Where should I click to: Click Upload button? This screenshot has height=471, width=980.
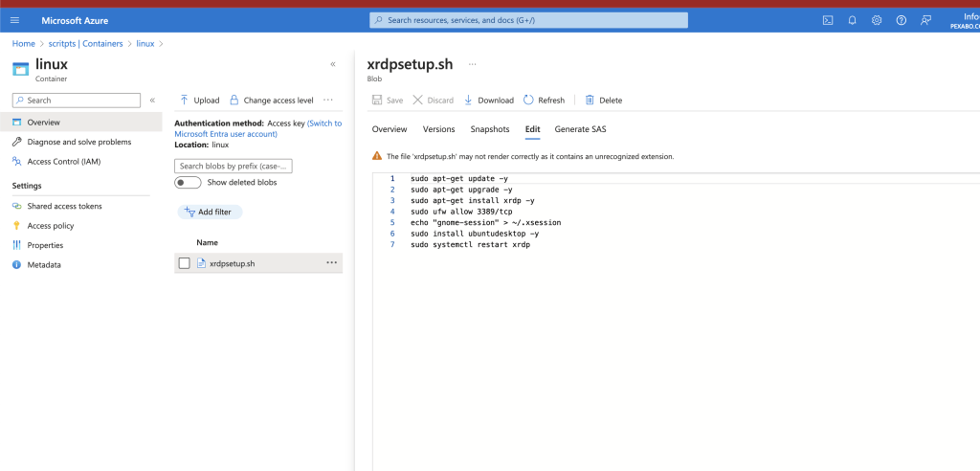199,101
